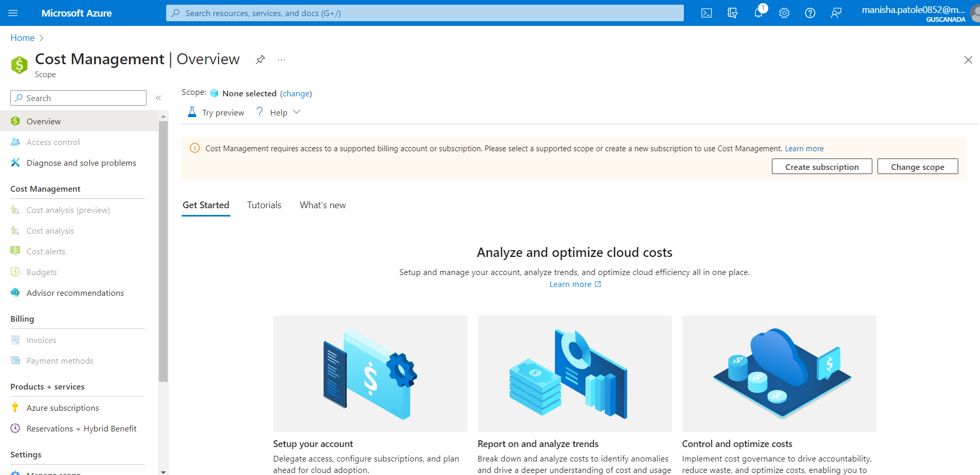This screenshot has height=475, width=980.
Task: Click the Payment methods icon
Action: click(16, 361)
